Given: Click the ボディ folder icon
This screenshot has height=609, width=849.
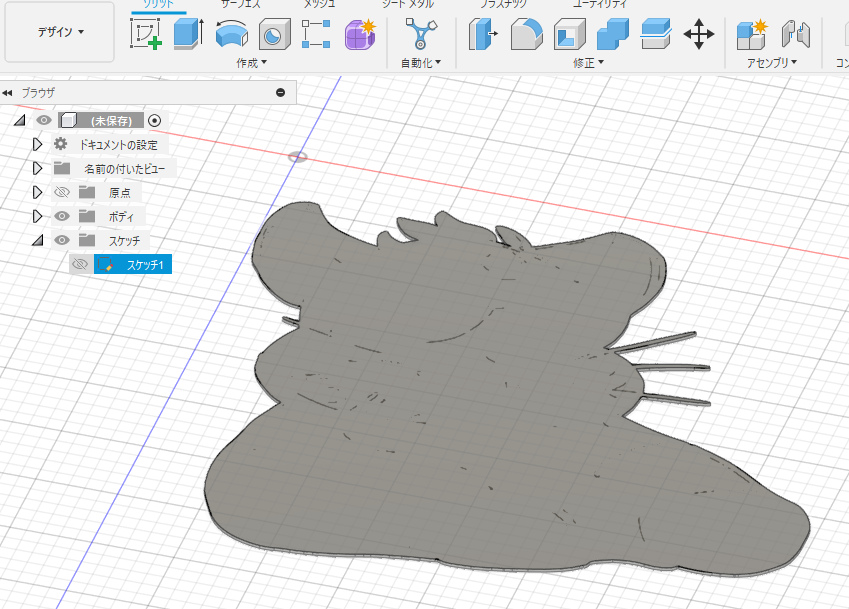Looking at the screenshot, I should (87, 216).
